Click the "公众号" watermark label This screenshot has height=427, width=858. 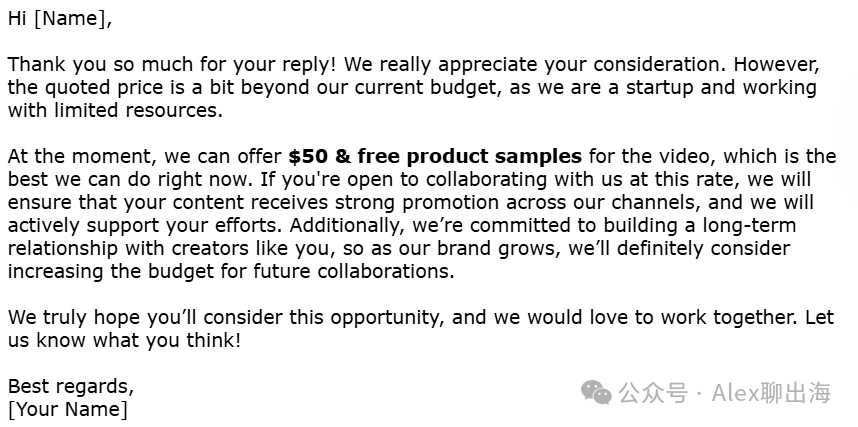click(x=653, y=393)
